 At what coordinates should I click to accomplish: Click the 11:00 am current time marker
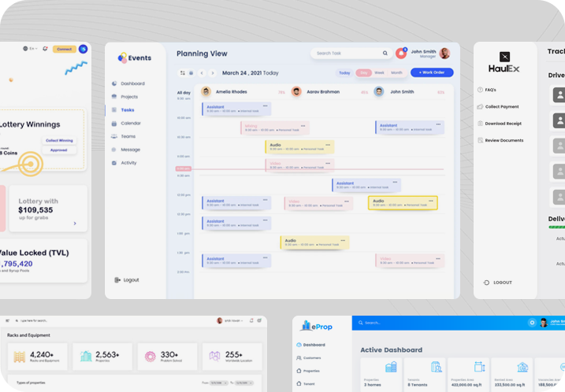tap(184, 168)
